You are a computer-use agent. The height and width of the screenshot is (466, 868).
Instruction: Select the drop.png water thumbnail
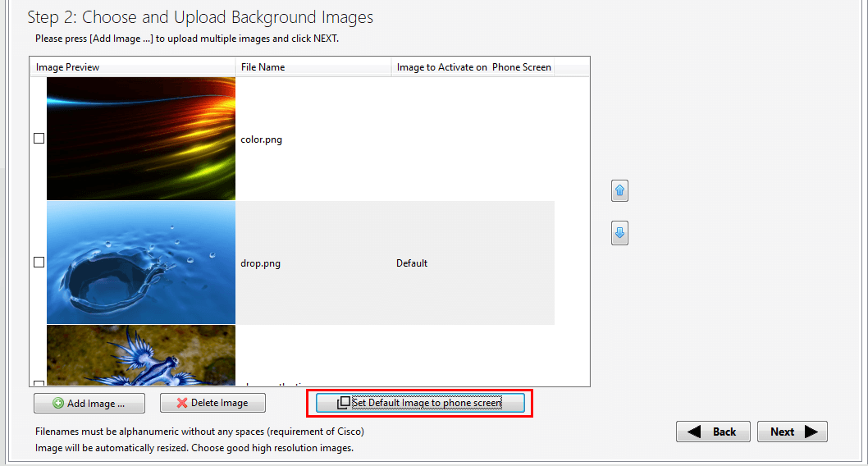(141, 263)
